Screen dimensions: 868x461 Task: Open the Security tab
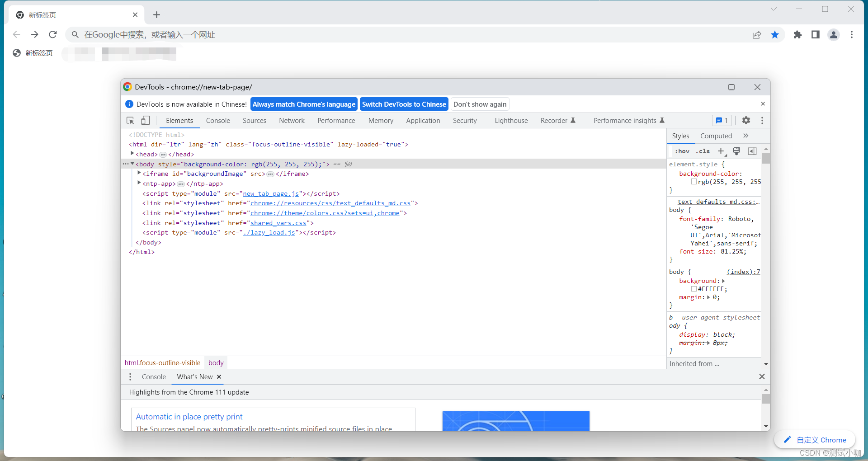pos(465,121)
